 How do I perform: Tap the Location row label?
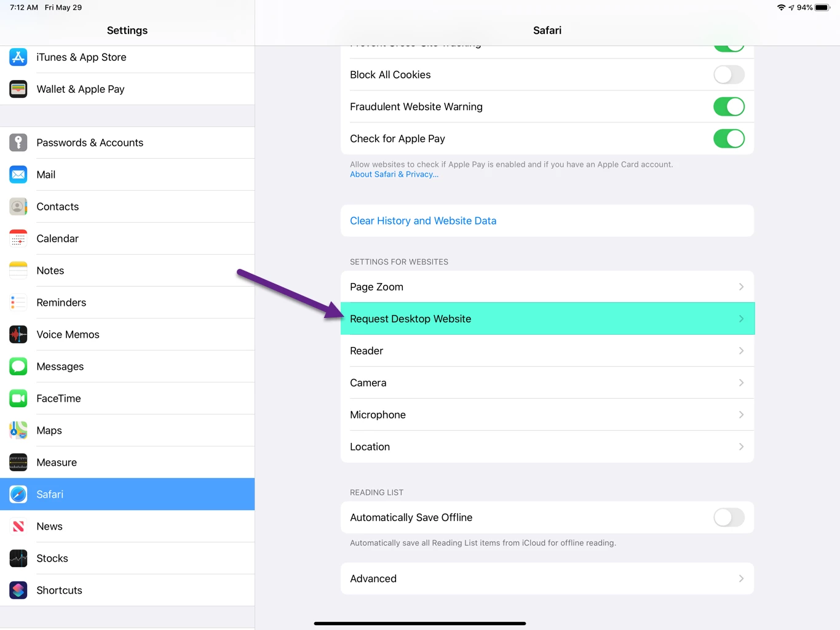click(x=370, y=447)
